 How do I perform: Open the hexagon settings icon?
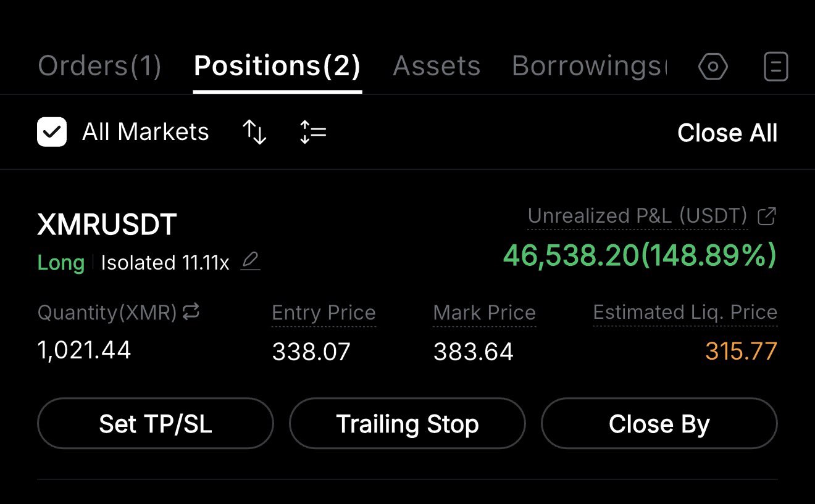[x=713, y=67]
